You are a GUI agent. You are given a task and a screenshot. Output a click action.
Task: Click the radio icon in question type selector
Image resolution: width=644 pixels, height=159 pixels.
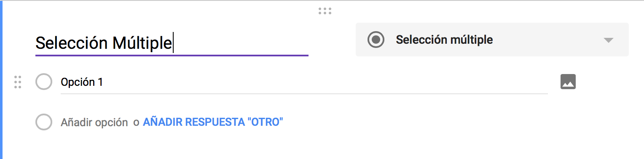click(x=376, y=40)
